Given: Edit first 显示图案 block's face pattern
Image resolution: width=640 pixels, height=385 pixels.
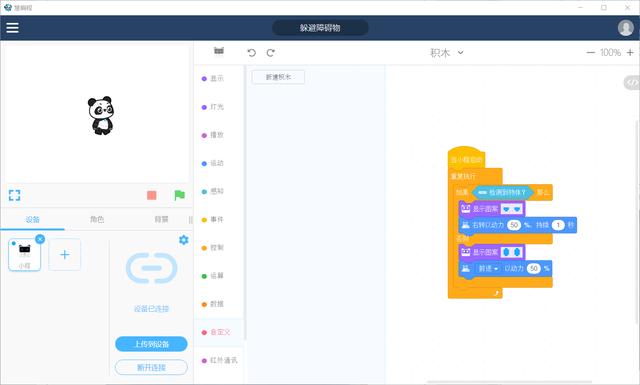Looking at the screenshot, I should pyautogui.click(x=511, y=209).
